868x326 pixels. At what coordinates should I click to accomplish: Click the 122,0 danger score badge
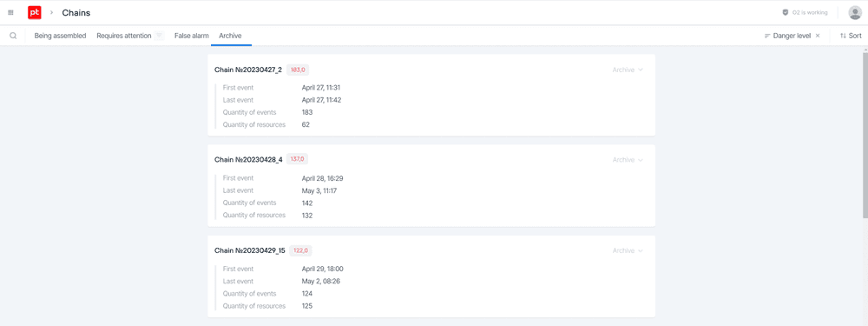[x=300, y=250]
